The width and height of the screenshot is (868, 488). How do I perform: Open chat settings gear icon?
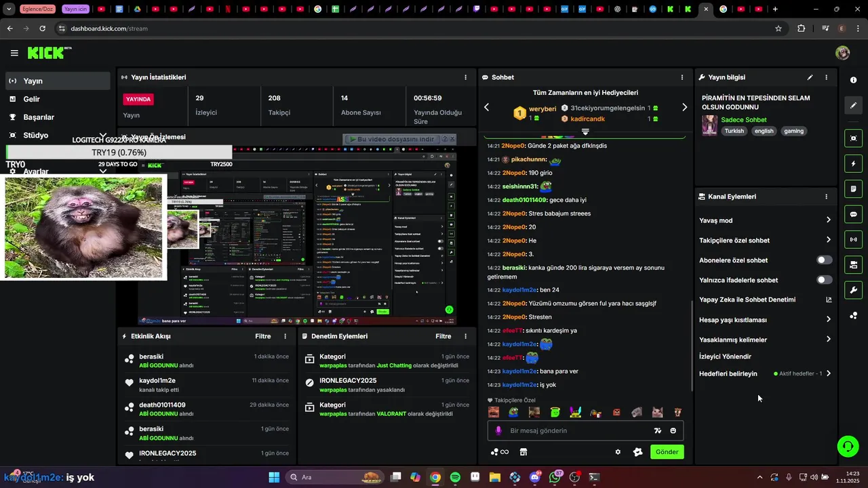click(618, 452)
